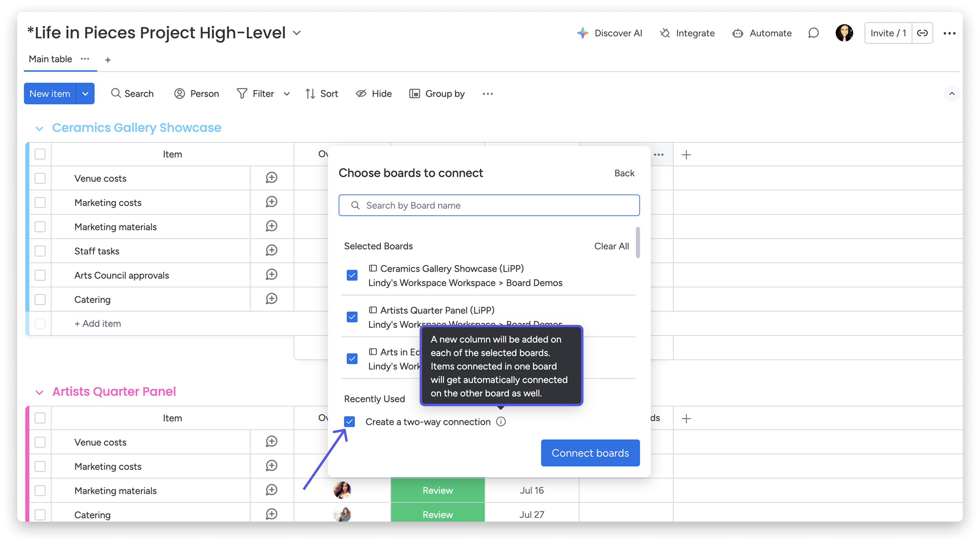Add update to Arts Council approvals
This screenshot has height=544, width=980.
click(x=271, y=275)
